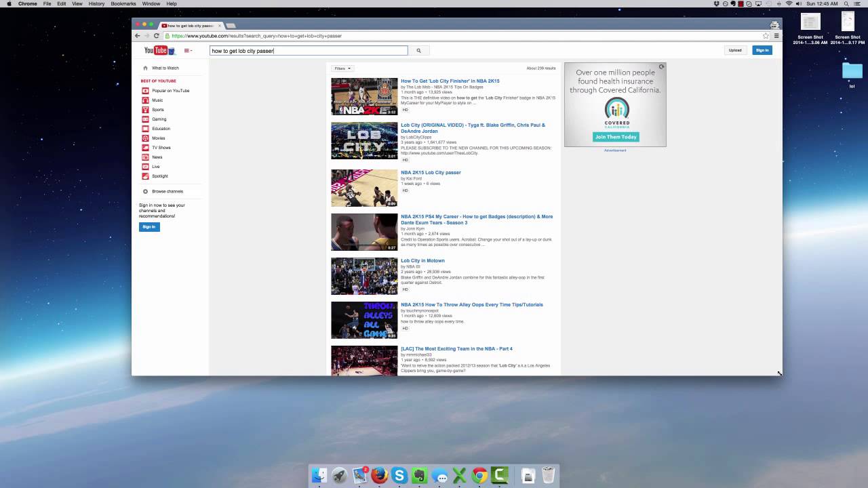The width and height of the screenshot is (868, 488).
Task: Select the 'how to get lob city passer' tab
Action: point(191,26)
